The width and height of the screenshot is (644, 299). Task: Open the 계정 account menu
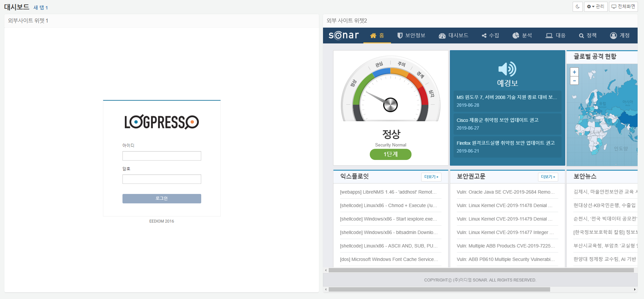coord(620,35)
